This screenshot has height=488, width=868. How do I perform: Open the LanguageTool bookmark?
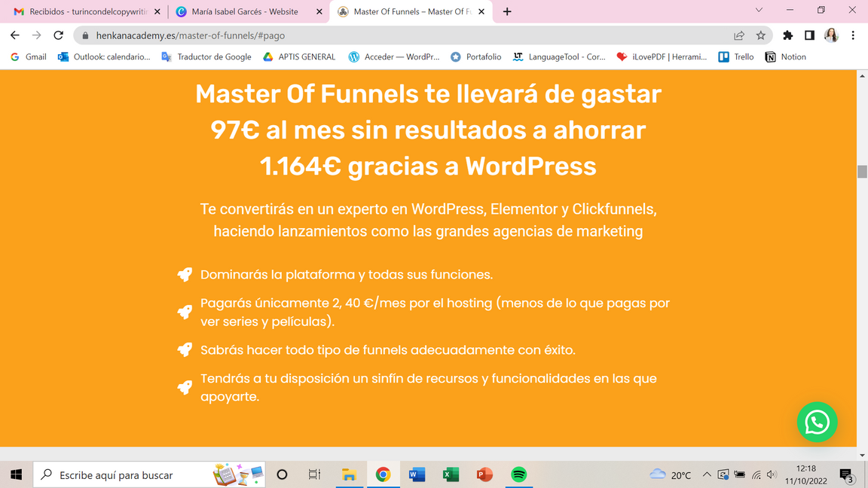(x=559, y=57)
